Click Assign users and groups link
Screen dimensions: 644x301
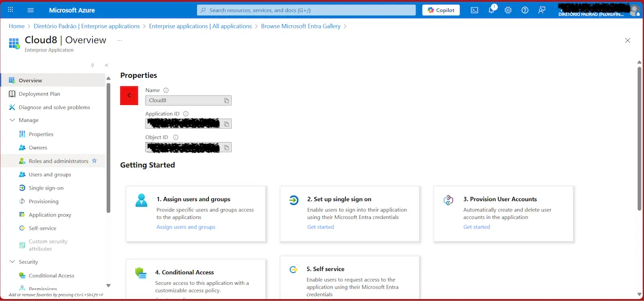(186, 227)
